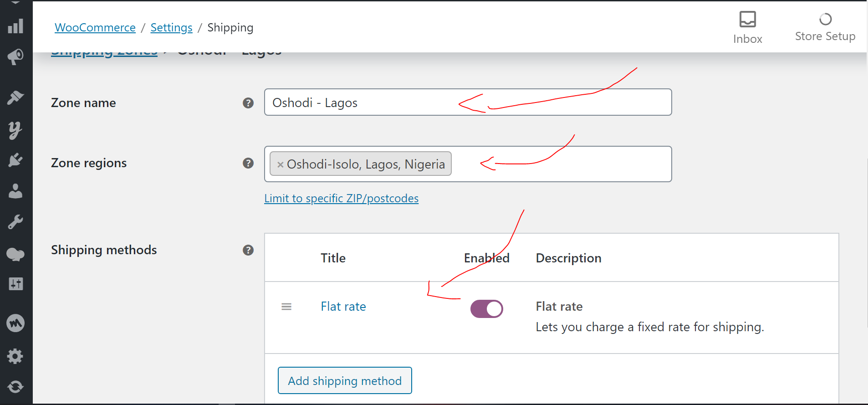Open the gear settings sidebar icon

15,356
